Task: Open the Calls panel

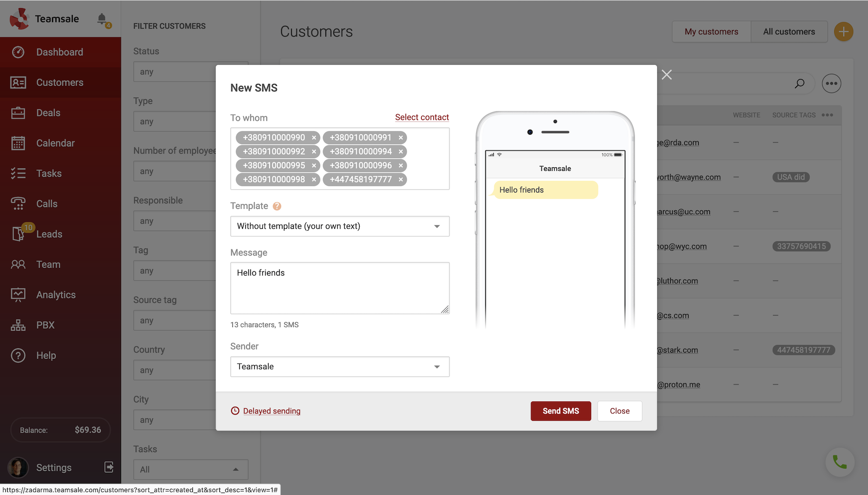Action: click(46, 204)
